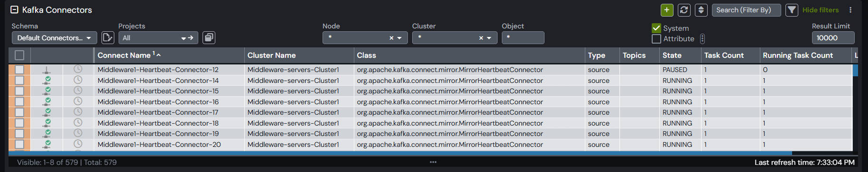Select checkbox for Heartbeat-Connector-18 row
Image resolution: width=868 pixels, height=172 pixels.
point(19,123)
